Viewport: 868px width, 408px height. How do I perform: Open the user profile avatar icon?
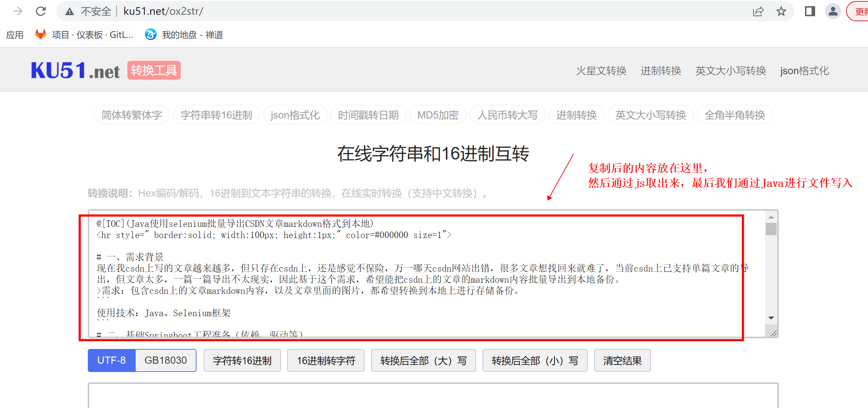tap(833, 11)
